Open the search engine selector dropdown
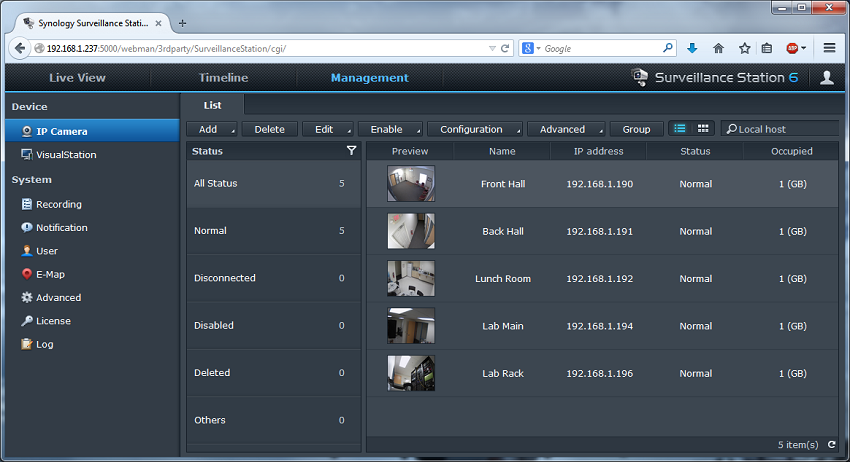This screenshot has height=462, width=850. click(538, 49)
